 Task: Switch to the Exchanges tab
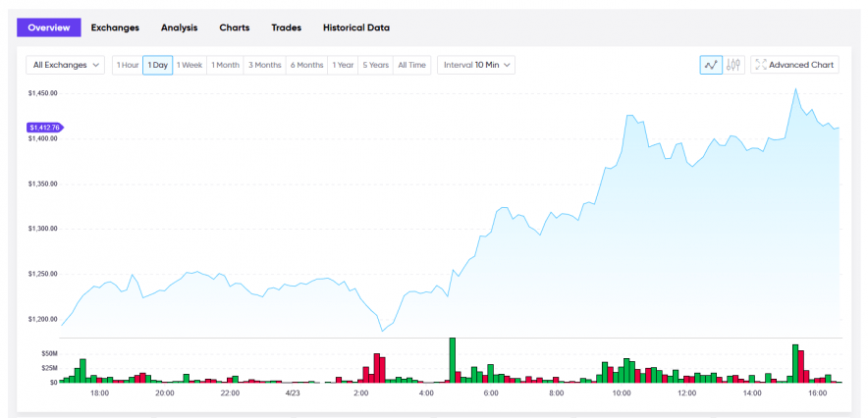115,27
